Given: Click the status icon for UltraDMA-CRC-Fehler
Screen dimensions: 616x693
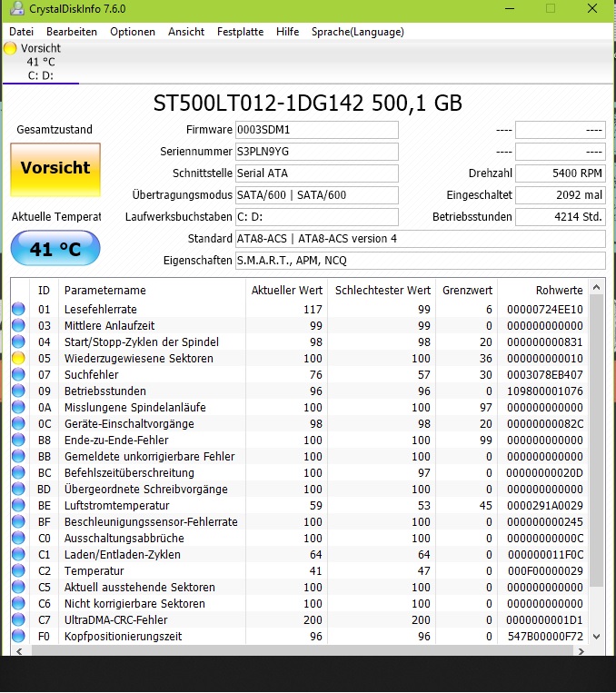Looking at the screenshot, I should [x=18, y=619].
